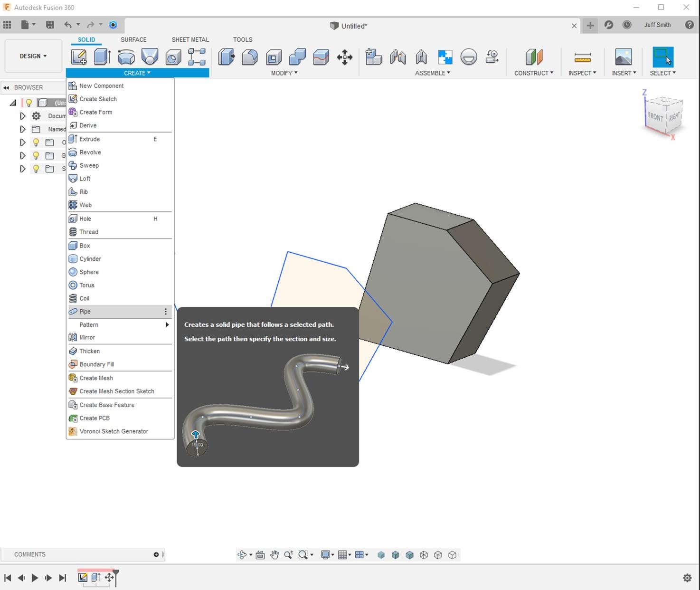Image resolution: width=700 pixels, height=590 pixels.
Task: Expand the Document Settings tree item
Action: pos(22,115)
